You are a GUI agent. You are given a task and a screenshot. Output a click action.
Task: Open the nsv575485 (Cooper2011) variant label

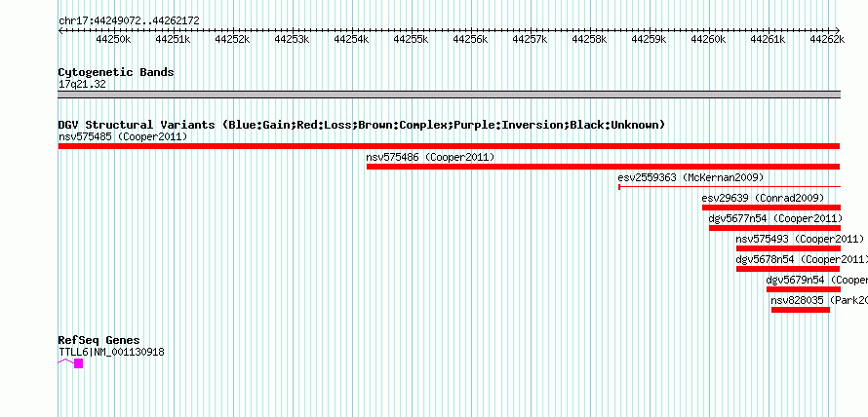(123, 136)
